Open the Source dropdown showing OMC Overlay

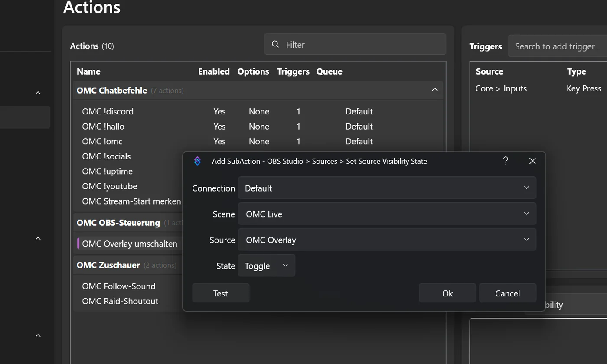click(387, 240)
